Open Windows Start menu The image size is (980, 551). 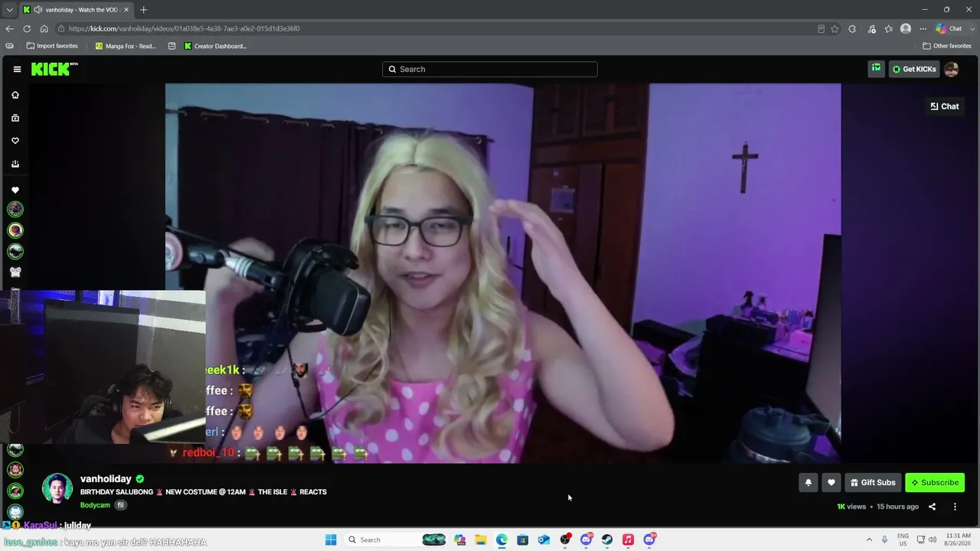pyautogui.click(x=331, y=540)
